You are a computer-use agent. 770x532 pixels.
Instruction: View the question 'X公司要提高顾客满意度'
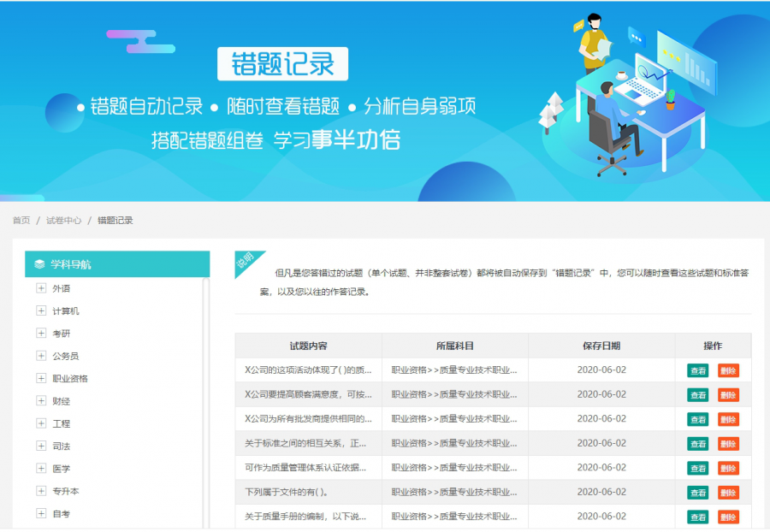pyautogui.click(x=697, y=395)
